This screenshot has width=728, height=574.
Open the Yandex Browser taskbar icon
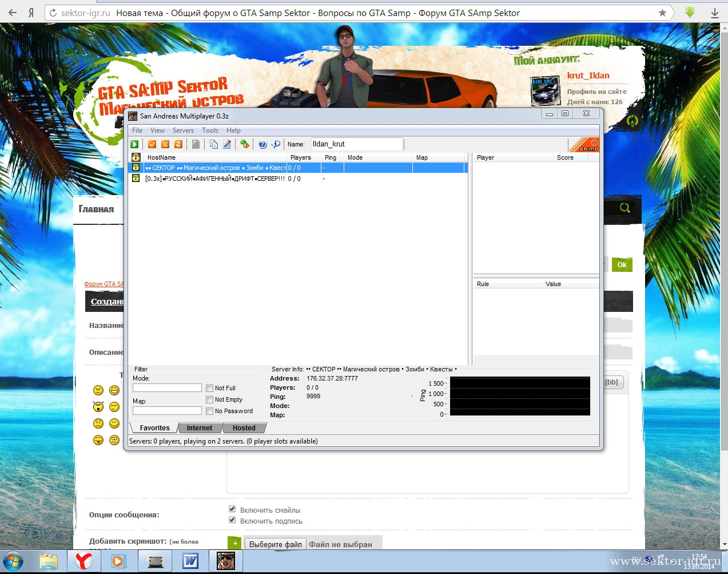point(83,561)
